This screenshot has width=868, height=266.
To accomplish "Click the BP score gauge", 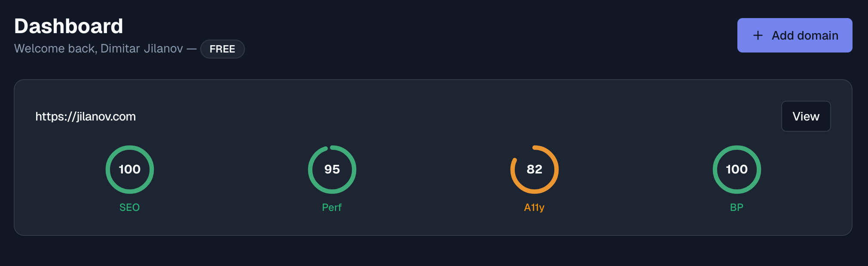I will [736, 169].
